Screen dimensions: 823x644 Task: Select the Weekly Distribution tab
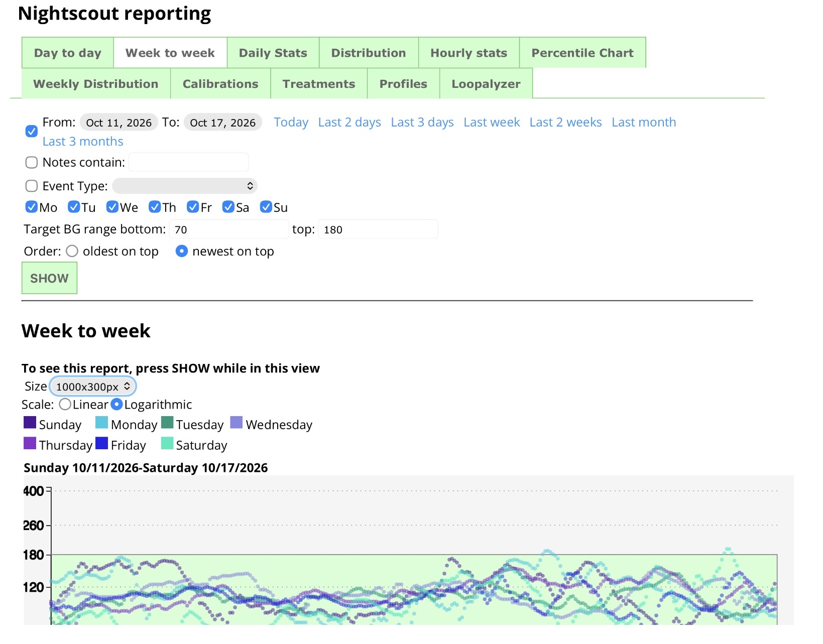[96, 84]
